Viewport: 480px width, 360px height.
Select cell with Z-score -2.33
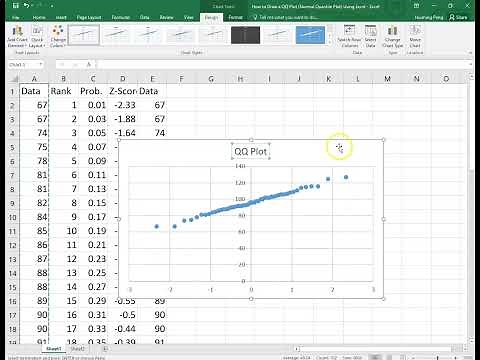click(x=122, y=105)
